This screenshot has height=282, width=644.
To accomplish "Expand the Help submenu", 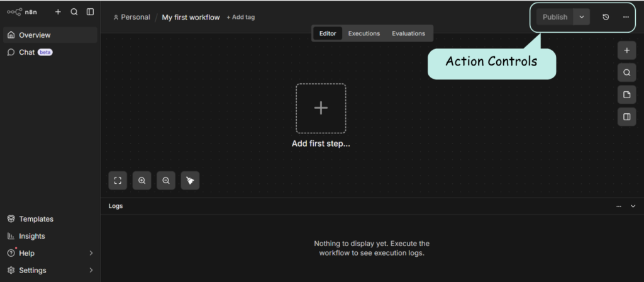I will (91, 253).
